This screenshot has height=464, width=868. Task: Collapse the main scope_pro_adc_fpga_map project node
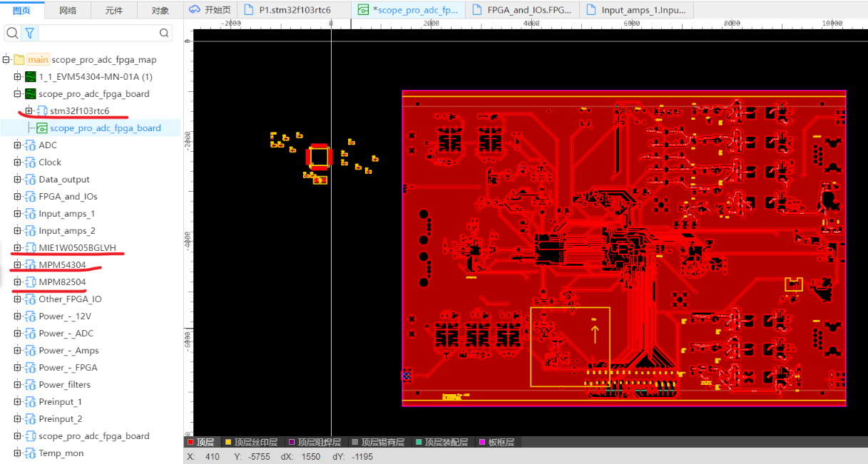click(x=6, y=60)
